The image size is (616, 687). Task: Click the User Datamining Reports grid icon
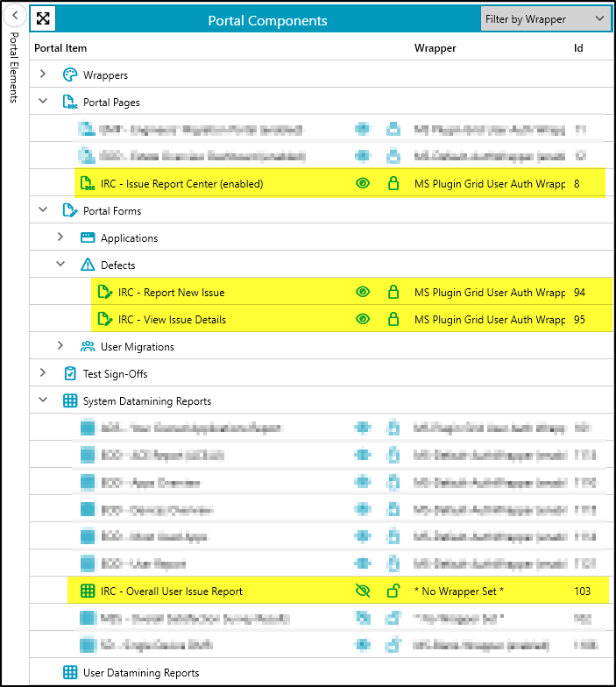70,672
